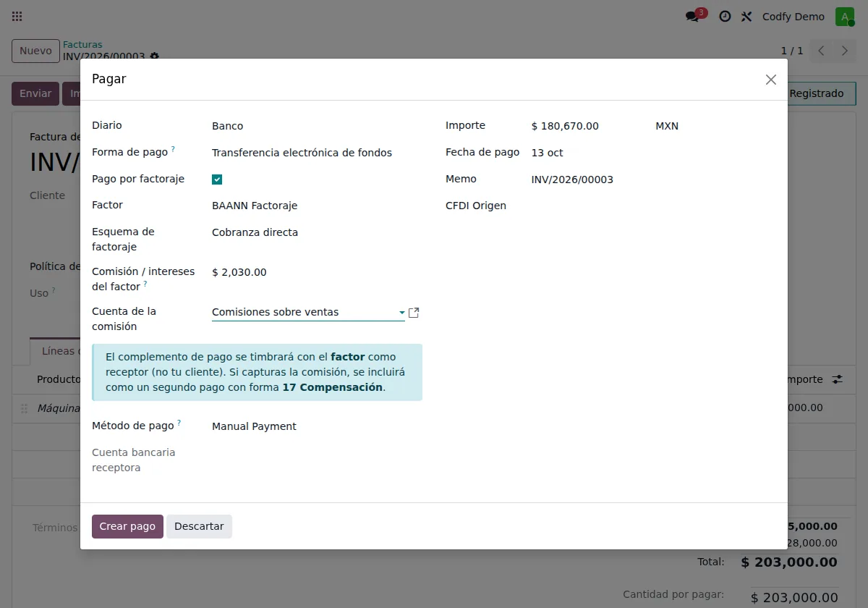
Task: Open the Método de pago field Manual Payment
Action: 317,426
